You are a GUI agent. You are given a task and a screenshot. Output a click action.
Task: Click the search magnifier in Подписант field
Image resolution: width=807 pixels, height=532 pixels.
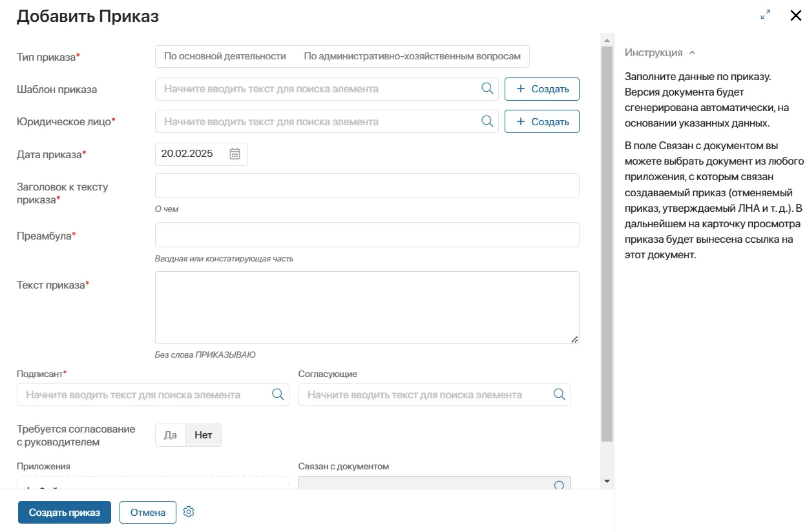point(278,394)
